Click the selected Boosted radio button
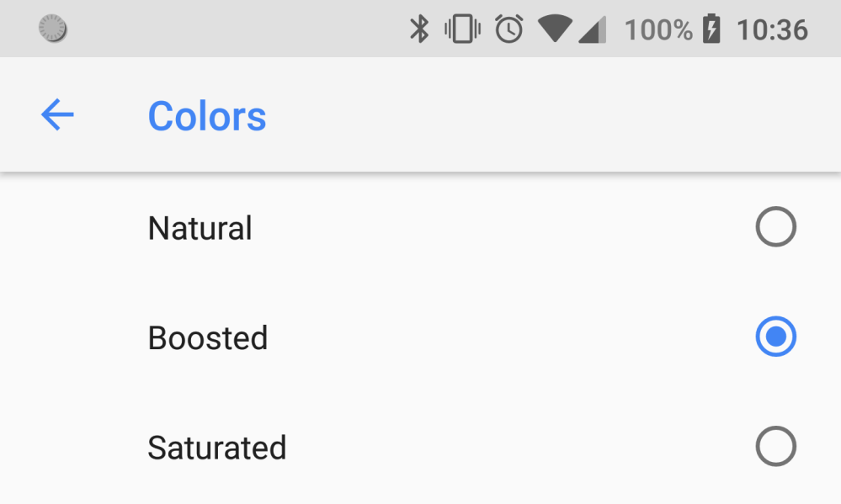The height and width of the screenshot is (504, 841). (775, 337)
